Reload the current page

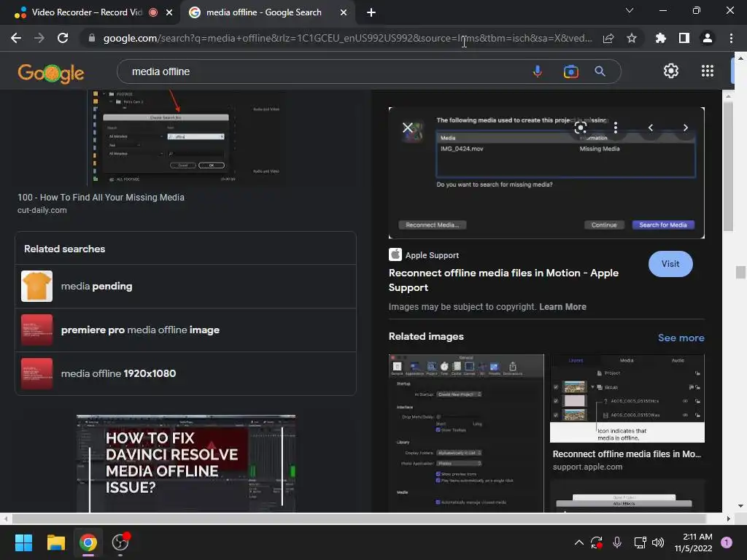click(63, 38)
